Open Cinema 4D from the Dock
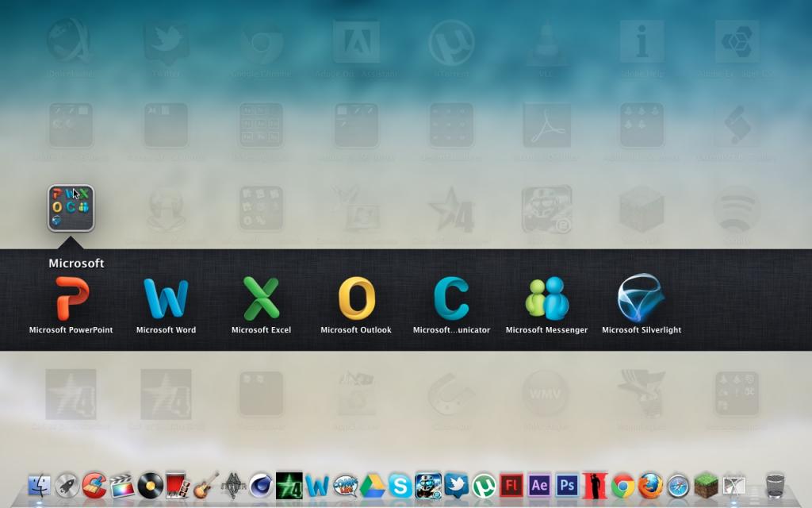812x508 pixels. click(261, 486)
